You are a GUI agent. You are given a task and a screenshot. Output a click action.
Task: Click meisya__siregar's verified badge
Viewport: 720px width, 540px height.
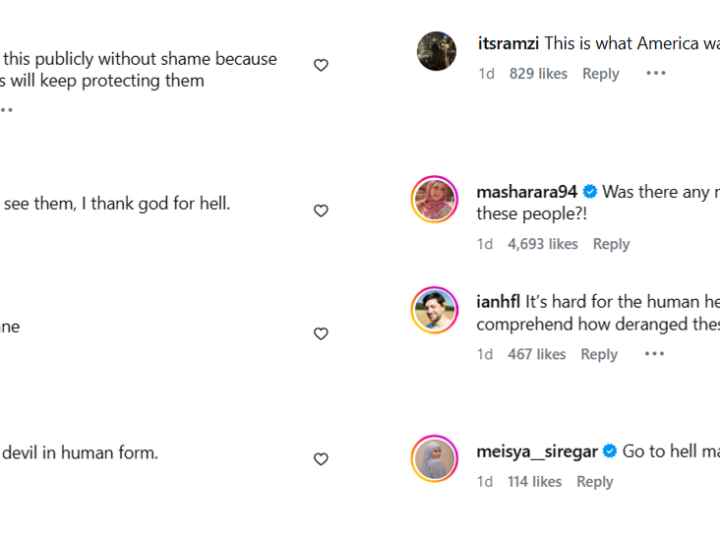(609, 452)
